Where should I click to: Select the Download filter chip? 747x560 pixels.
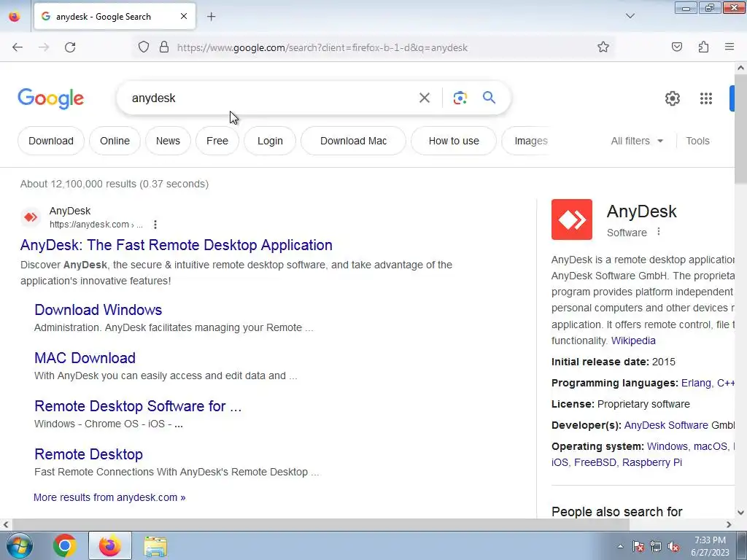pyautogui.click(x=51, y=141)
